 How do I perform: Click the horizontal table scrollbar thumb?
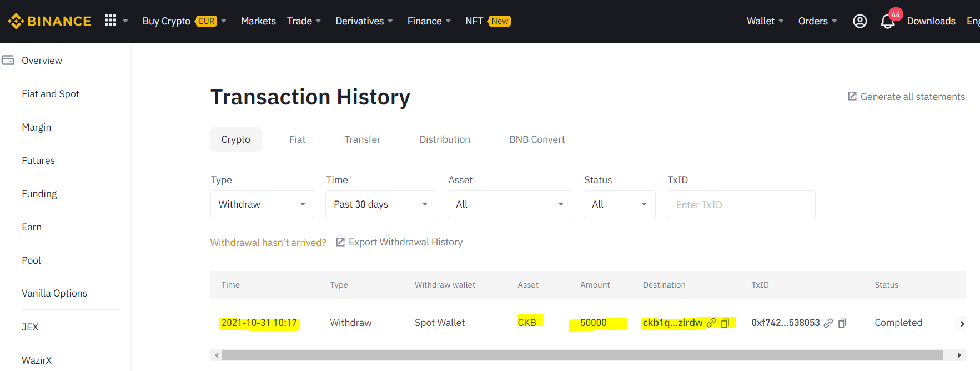[582, 355]
